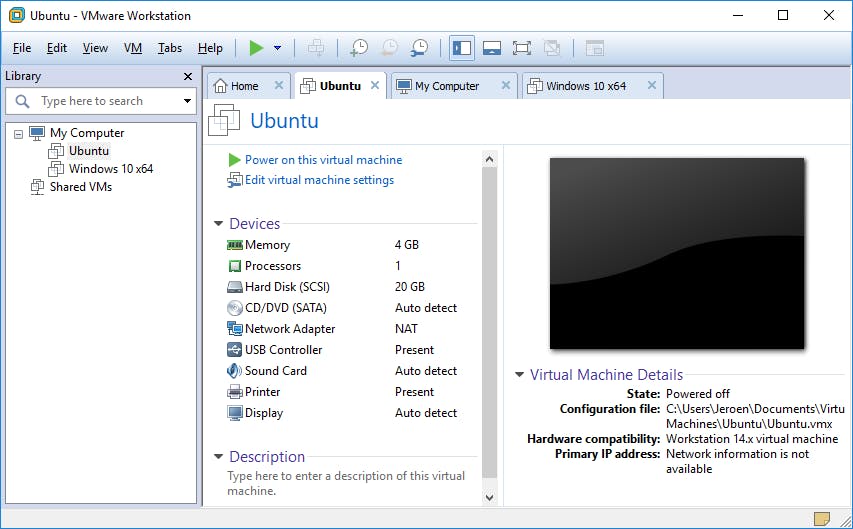Click the description text field
Screen dimensions: 853x529
[x=345, y=483]
